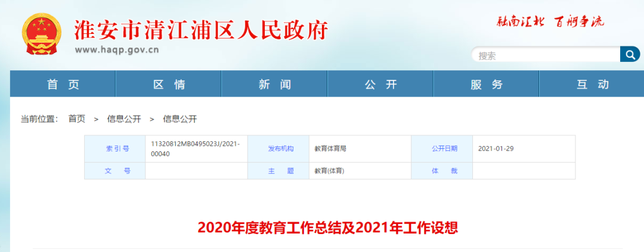This screenshot has height=252, width=644.
Task: Open the 新闻 navigation tab
Action: click(274, 84)
